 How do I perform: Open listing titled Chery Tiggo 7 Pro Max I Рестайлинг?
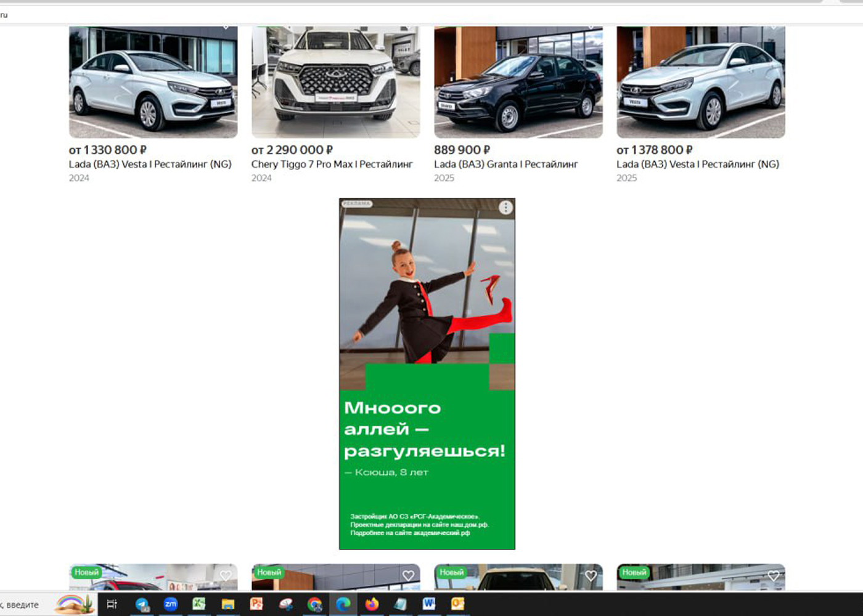coord(332,164)
